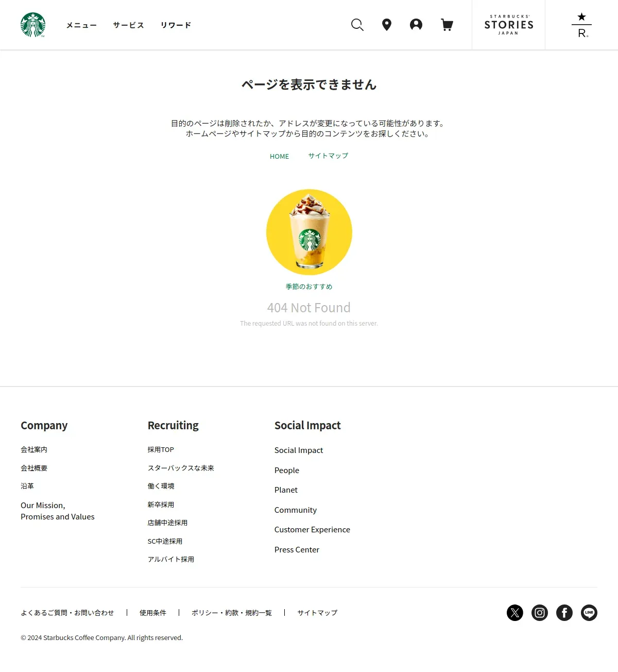The width and height of the screenshot is (618, 672).
Task: Open the Instagram icon in footer
Action: [540, 613]
